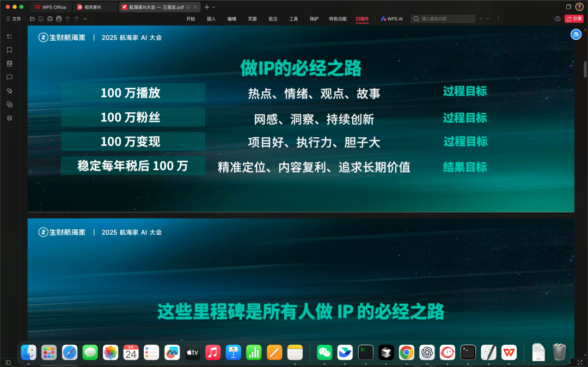Open the overlapping-squares sidebar icon below the paperclip
The height and width of the screenshot is (367, 588).
coord(9,105)
